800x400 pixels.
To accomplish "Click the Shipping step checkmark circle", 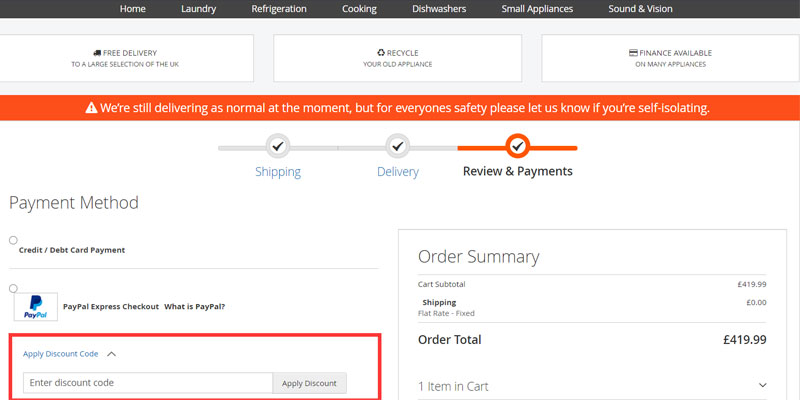I will click(278, 147).
